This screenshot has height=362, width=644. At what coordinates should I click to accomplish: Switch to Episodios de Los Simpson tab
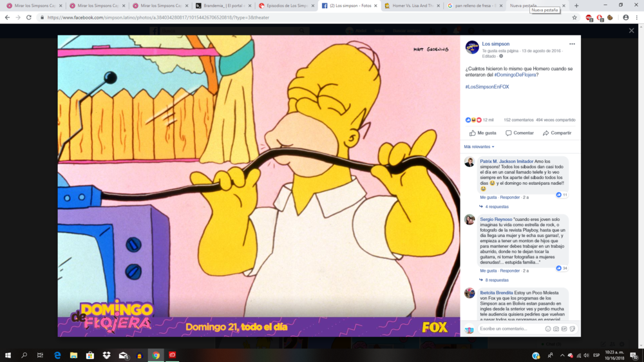point(287,6)
